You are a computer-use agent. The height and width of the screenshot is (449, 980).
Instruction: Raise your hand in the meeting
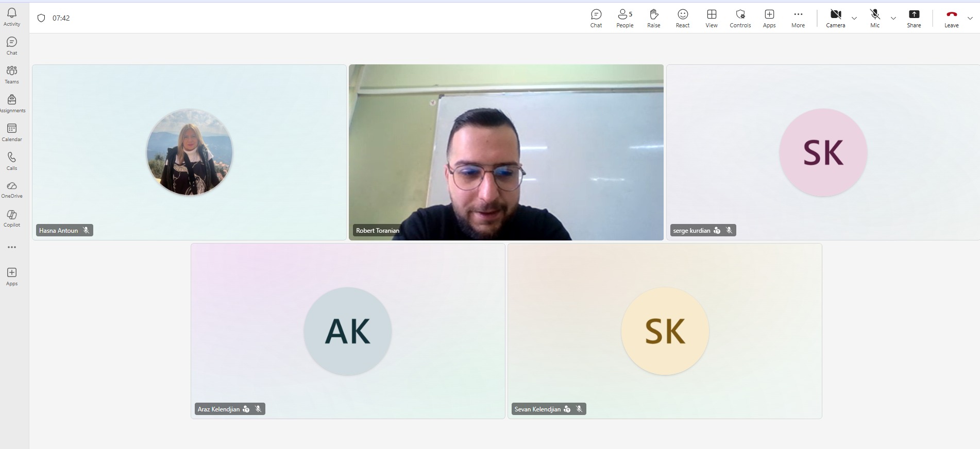(653, 18)
